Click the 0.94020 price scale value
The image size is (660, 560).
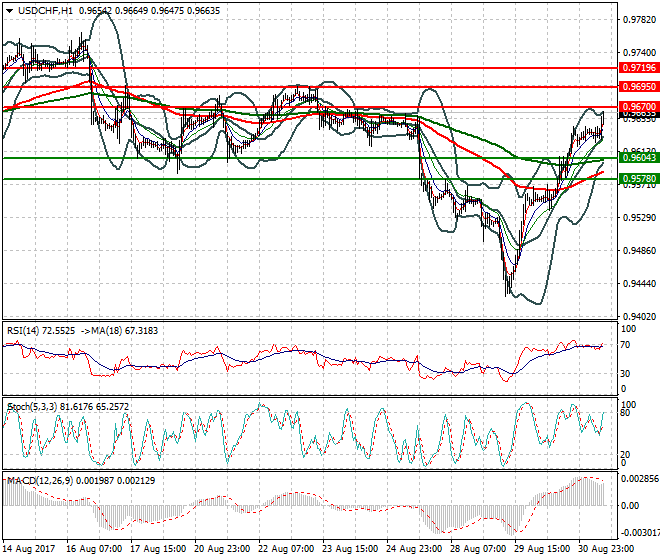(639, 317)
